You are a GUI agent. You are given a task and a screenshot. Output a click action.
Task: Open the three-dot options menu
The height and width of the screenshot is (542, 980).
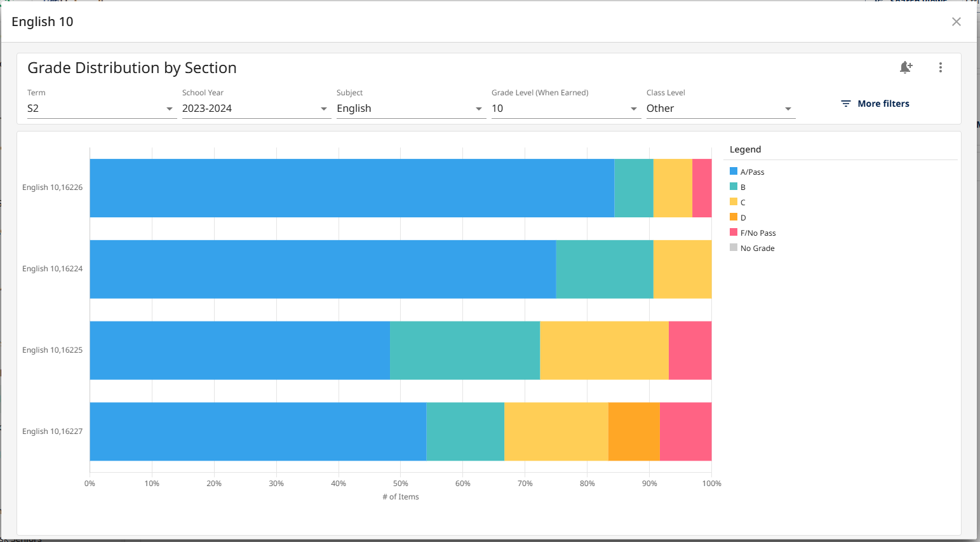941,67
